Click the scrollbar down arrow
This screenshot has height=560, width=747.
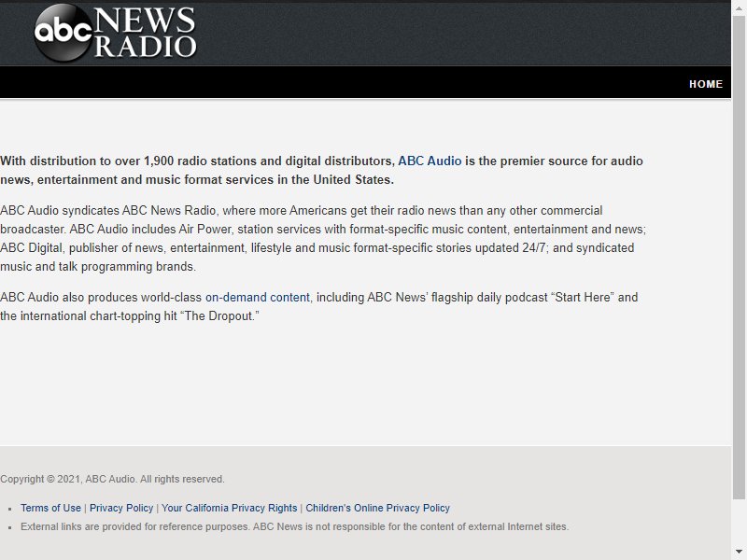739,552
